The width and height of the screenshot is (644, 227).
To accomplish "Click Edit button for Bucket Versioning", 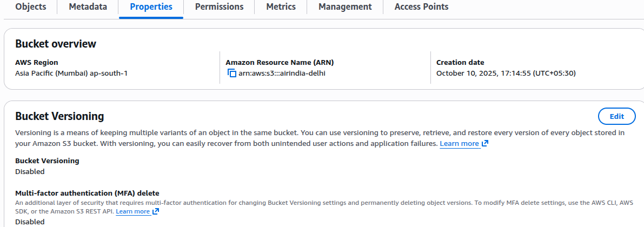I will tap(616, 116).
